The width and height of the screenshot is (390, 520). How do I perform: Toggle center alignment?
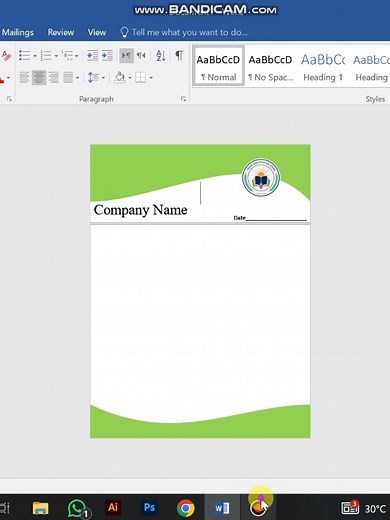coord(39,77)
